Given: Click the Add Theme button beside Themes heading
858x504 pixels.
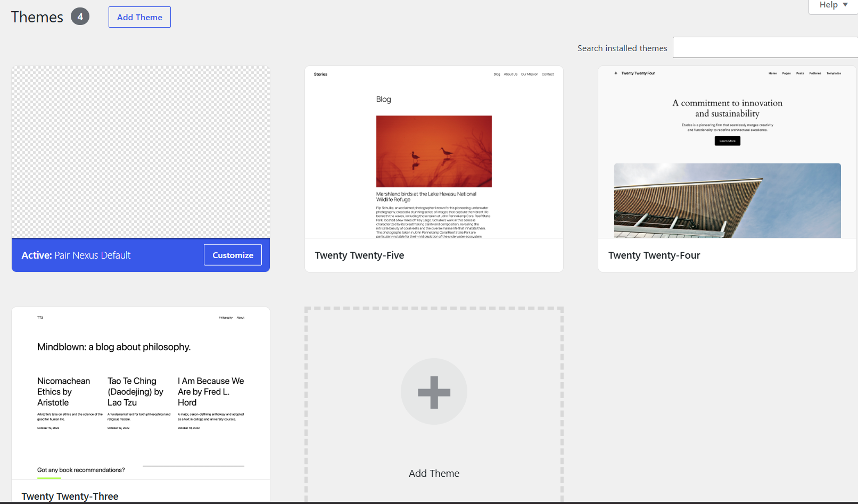Looking at the screenshot, I should [x=139, y=17].
